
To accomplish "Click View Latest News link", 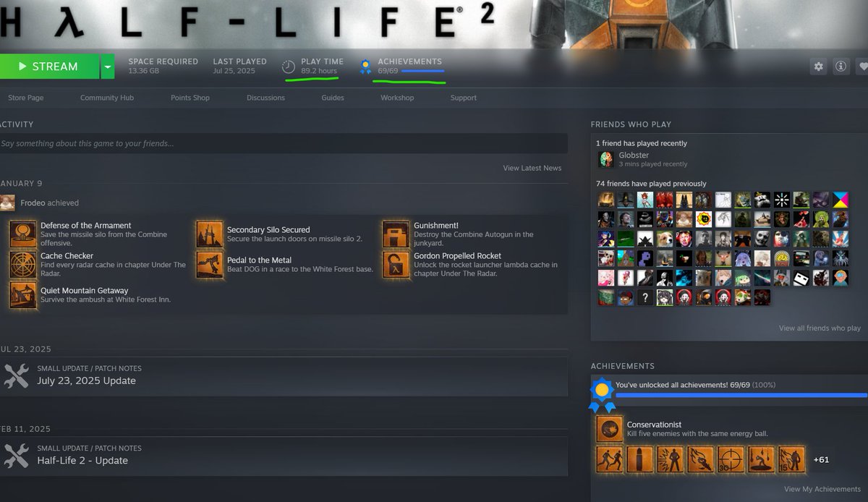I will click(x=532, y=168).
